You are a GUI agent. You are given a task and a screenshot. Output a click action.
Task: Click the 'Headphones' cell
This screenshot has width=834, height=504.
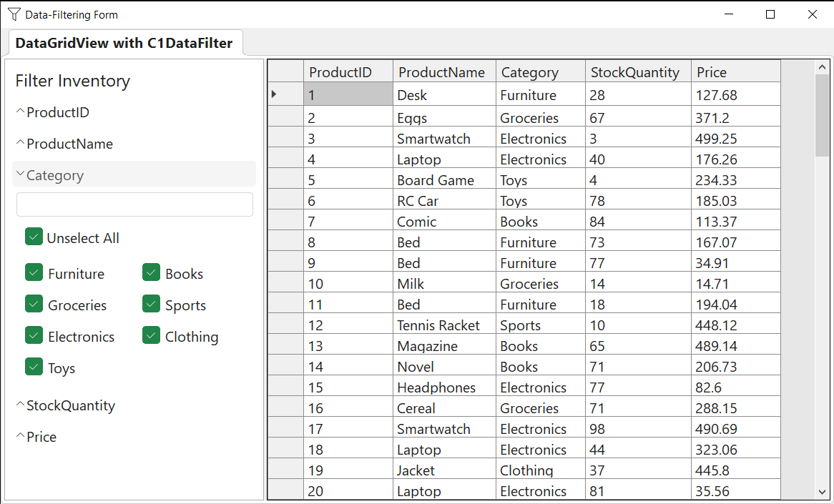[x=445, y=385]
